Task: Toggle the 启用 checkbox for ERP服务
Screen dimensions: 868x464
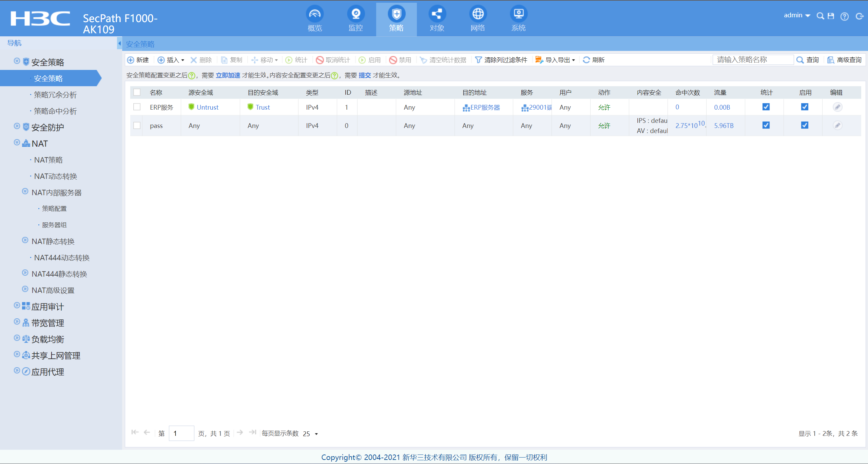Action: [x=804, y=107]
